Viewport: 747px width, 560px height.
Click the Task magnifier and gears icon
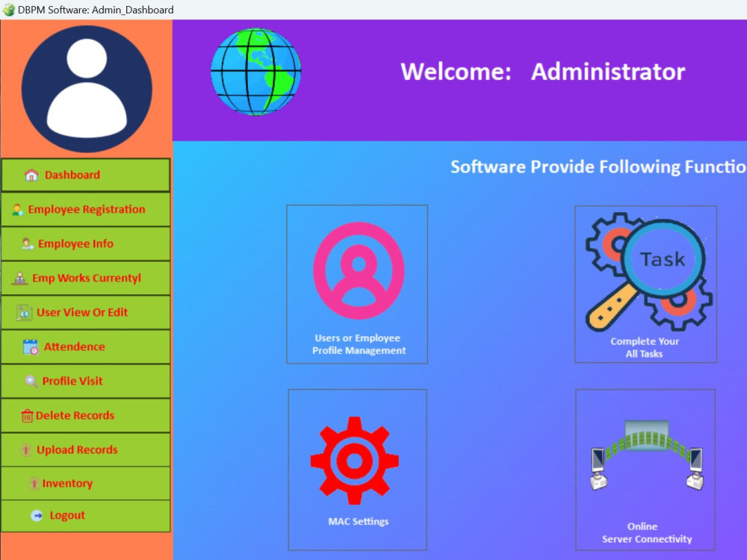click(x=648, y=272)
